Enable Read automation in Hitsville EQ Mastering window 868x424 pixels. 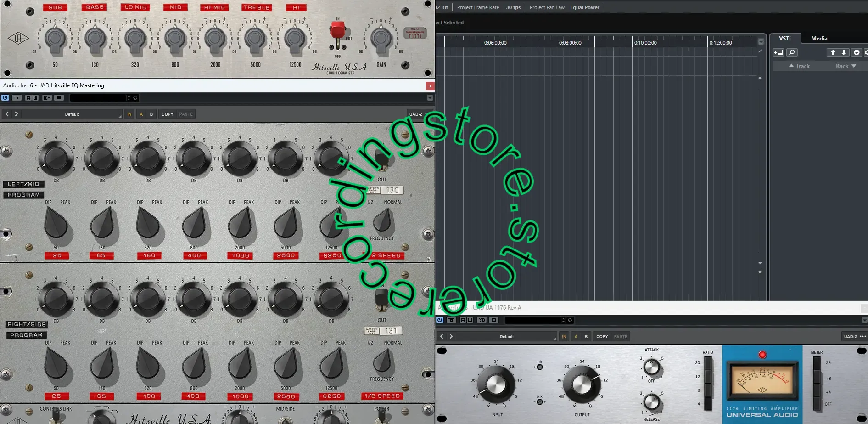point(28,98)
